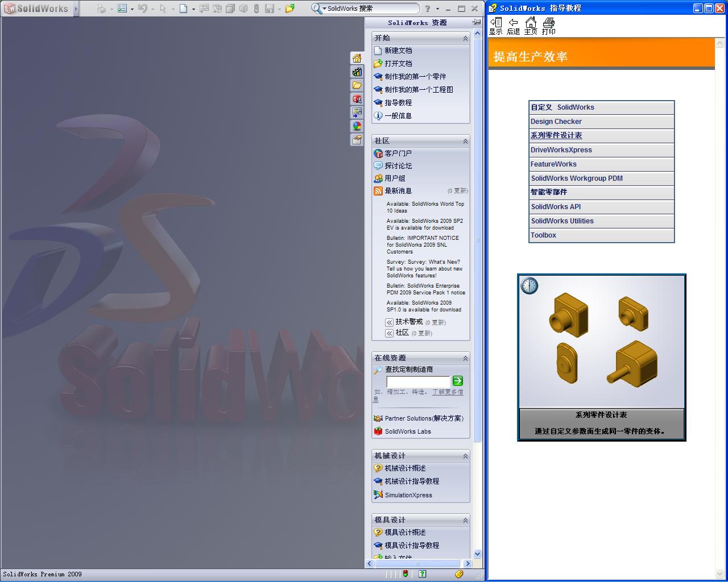Open the Help question mark icon in toolbar
Viewport: 728px width, 582px height.
[428, 9]
